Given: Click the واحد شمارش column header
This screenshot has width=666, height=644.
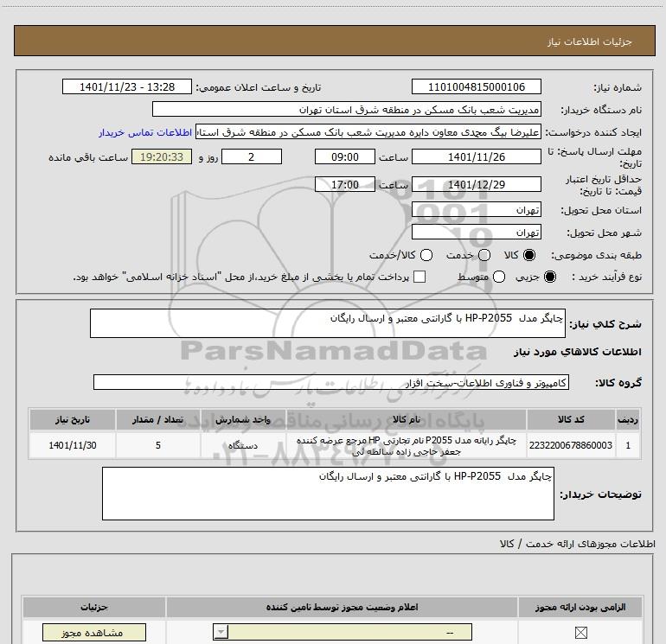Looking at the screenshot, I should point(243,419).
